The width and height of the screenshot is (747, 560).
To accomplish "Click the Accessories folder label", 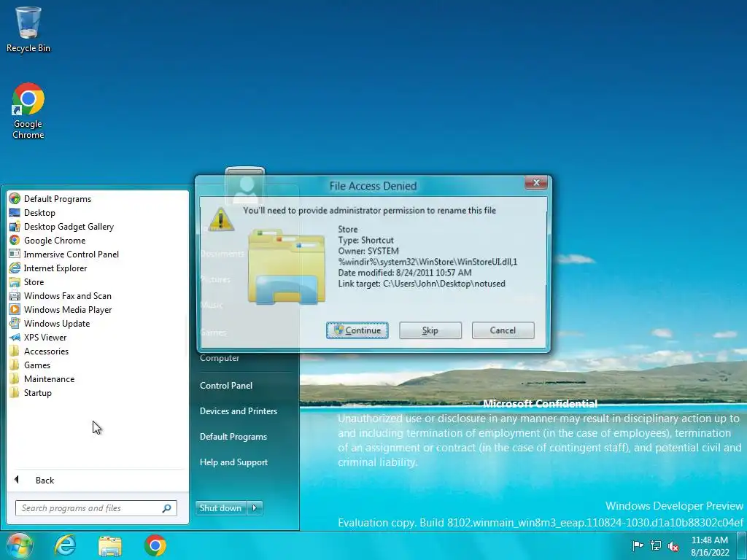I will pos(46,351).
